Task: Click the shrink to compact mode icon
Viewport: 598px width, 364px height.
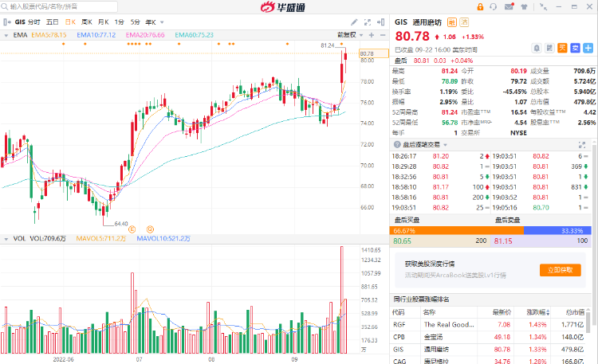Action: pos(544,7)
